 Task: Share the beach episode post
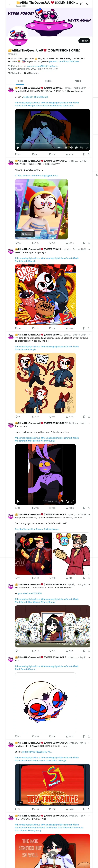click(x=89, y=243)
